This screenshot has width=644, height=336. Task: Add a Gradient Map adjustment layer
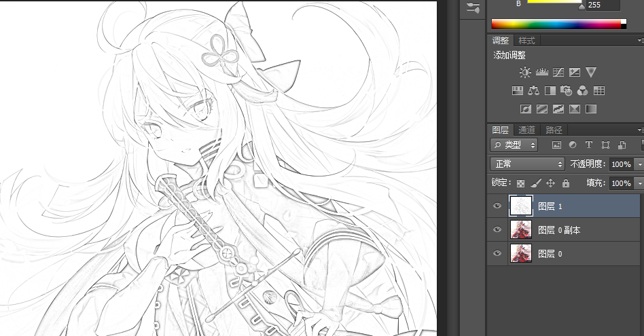pos(590,109)
